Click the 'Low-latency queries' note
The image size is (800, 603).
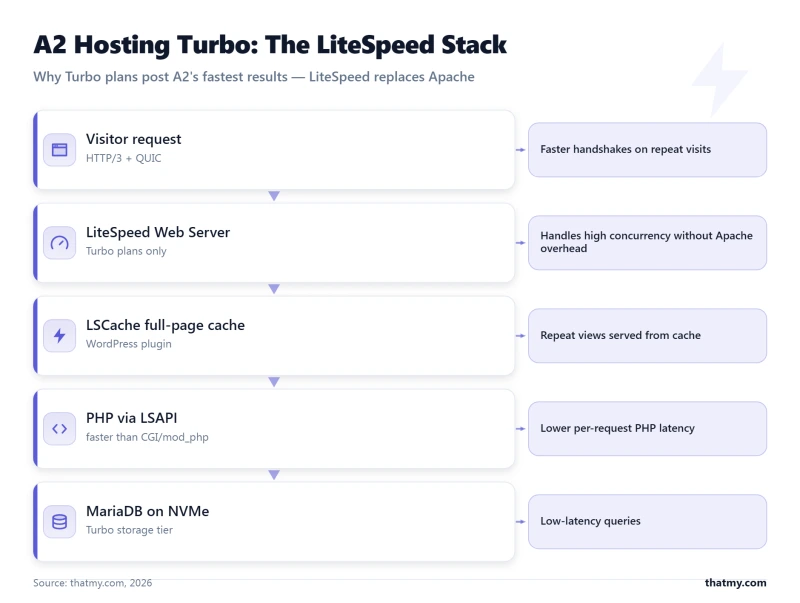tap(647, 521)
